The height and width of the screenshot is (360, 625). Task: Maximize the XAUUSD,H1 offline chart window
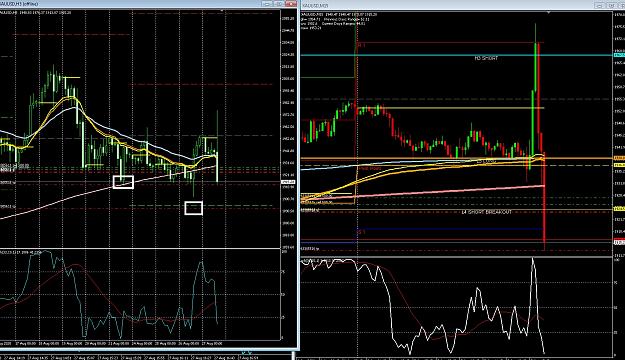pos(279,4)
